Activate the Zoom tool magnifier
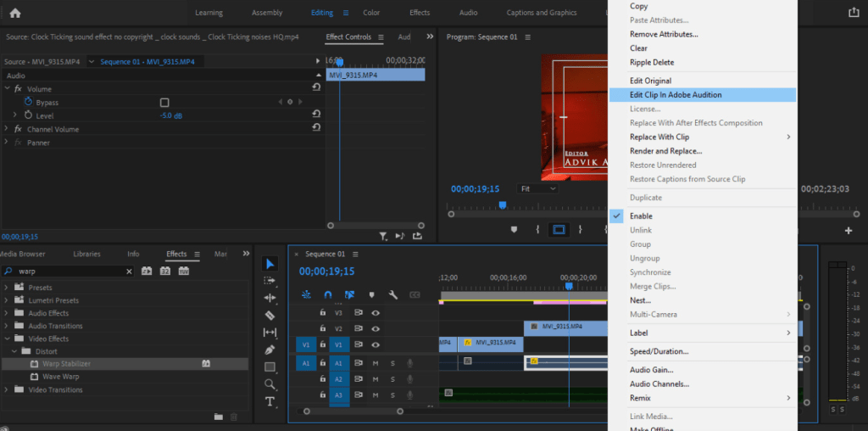Image resolution: width=868 pixels, height=431 pixels. tap(270, 384)
